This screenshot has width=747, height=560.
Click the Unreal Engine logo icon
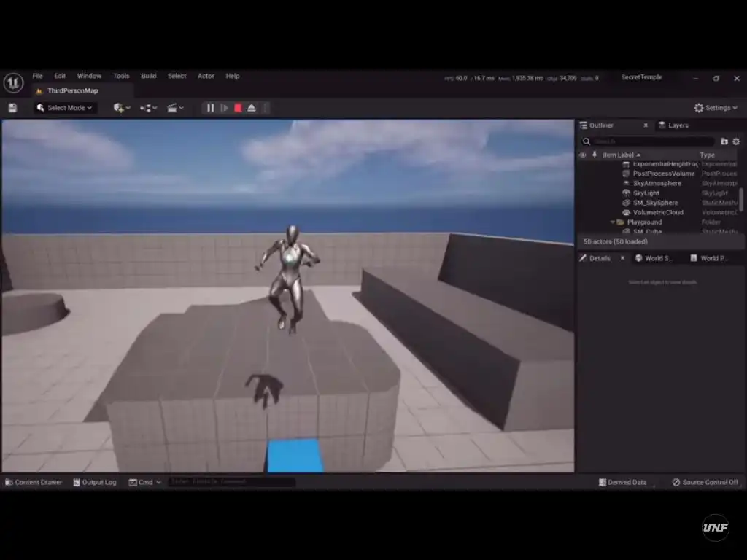tap(13, 83)
